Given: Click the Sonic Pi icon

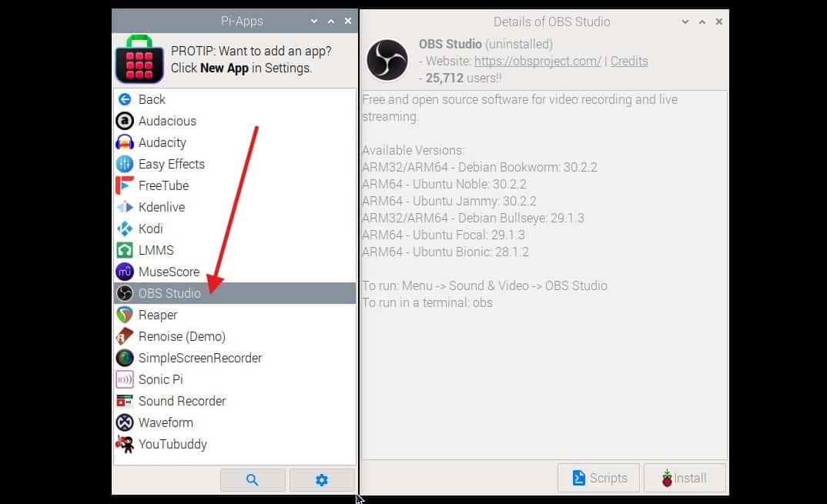Looking at the screenshot, I should coord(125,379).
